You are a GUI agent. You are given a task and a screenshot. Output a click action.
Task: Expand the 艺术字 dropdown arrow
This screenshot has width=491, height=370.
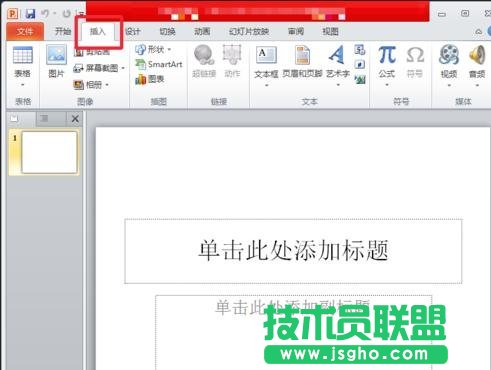(x=338, y=85)
